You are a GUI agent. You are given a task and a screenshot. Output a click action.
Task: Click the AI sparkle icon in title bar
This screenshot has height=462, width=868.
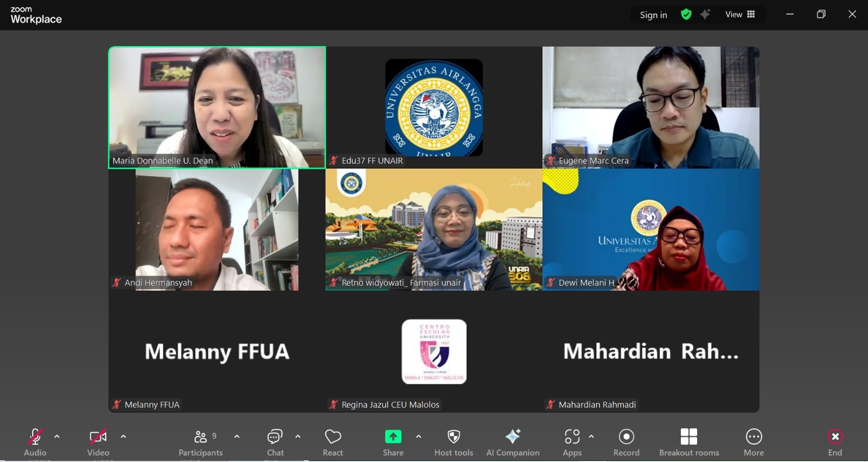click(x=705, y=15)
